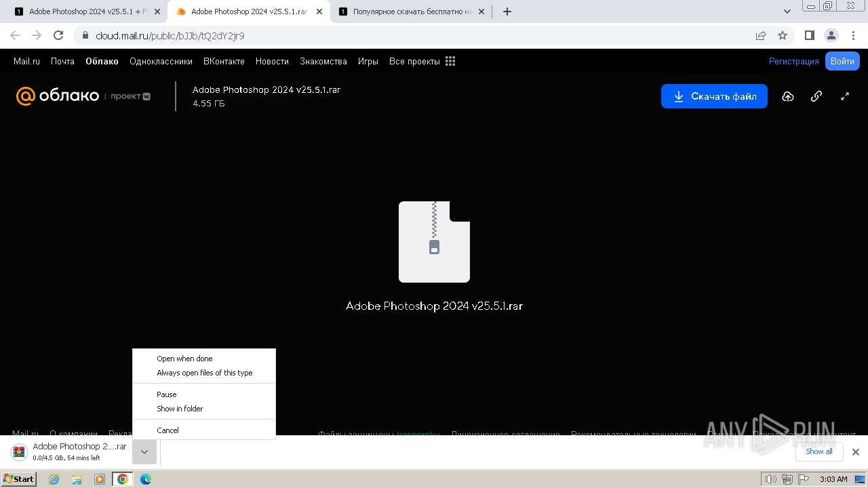Click the Облако logo

click(58, 96)
